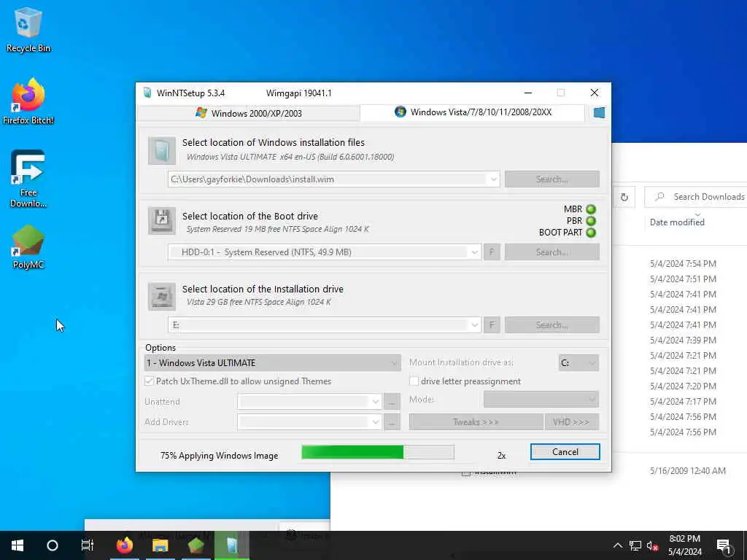Open File Explorer from the taskbar

coord(160,545)
